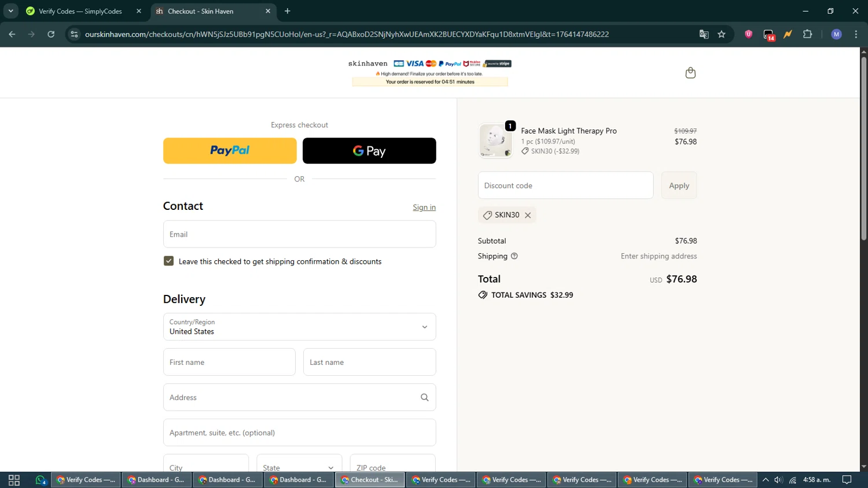Click the 'Face Mask Light Therapy Pro' title
868x488 pixels.
[569, 131]
